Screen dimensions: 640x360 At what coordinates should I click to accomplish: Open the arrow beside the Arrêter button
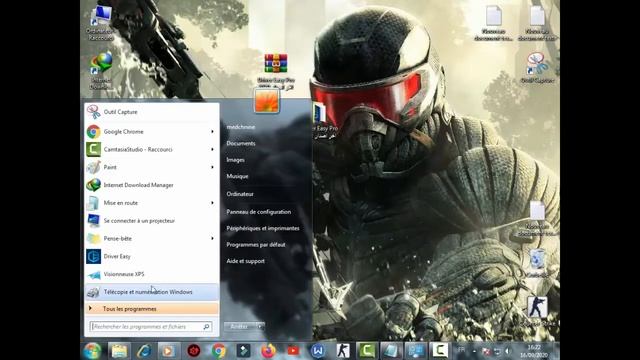point(260,327)
